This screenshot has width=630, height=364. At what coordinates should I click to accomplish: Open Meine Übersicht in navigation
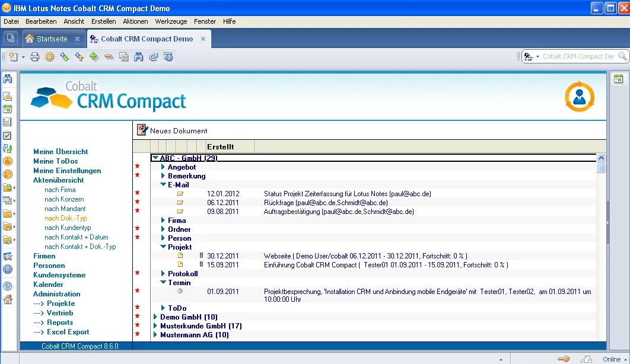61,152
